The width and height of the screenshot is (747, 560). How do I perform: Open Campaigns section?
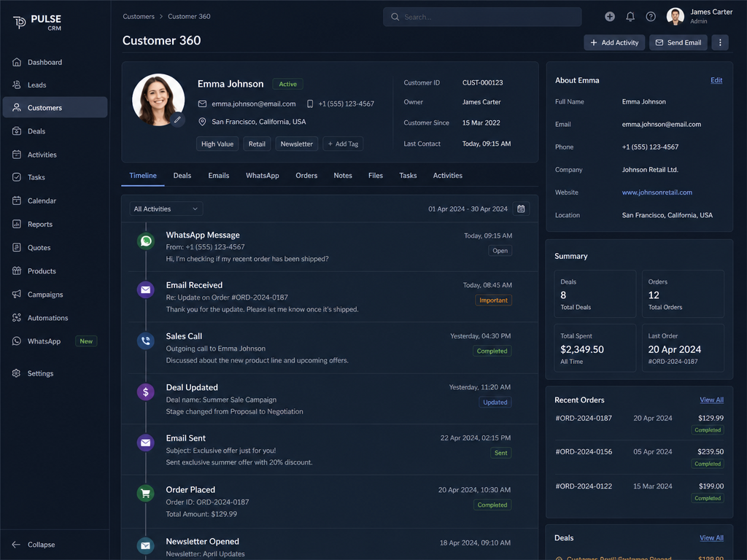[44, 295]
